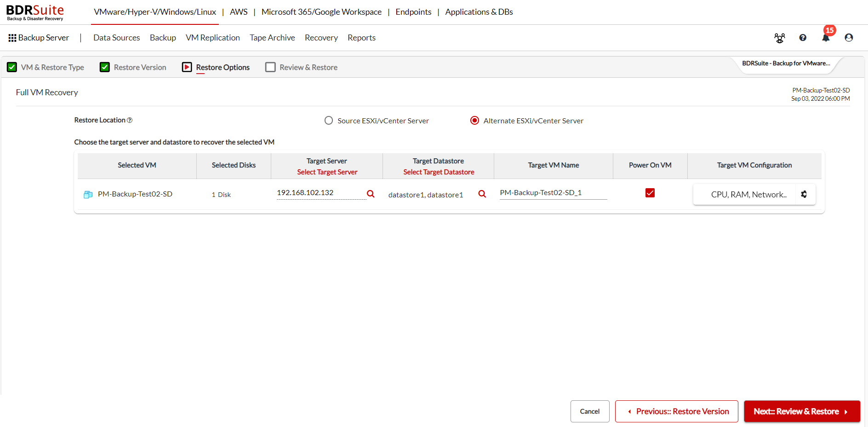Screen dimensions: 868x427
Task: Open the community users icon in header
Action: (780, 38)
